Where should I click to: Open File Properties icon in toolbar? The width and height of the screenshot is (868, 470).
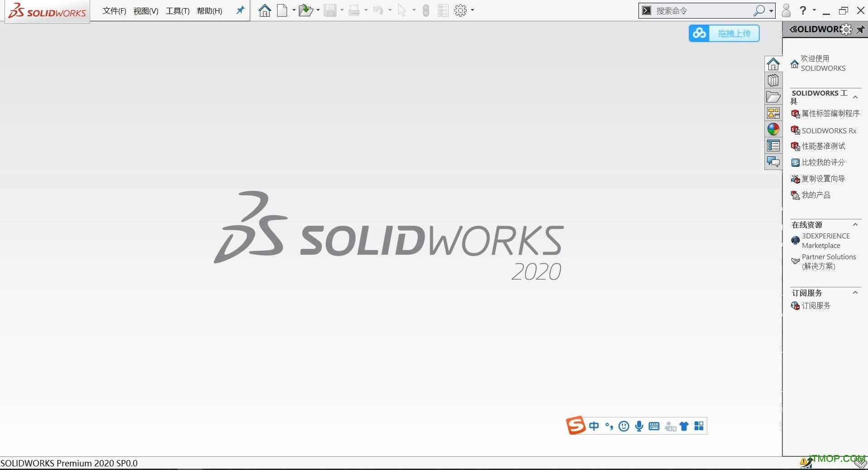pos(443,10)
